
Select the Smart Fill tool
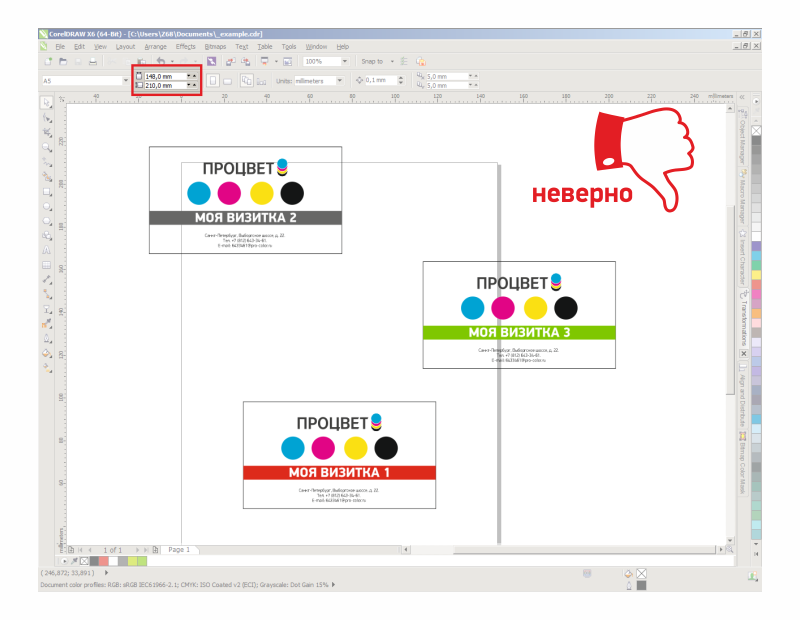coord(47,177)
